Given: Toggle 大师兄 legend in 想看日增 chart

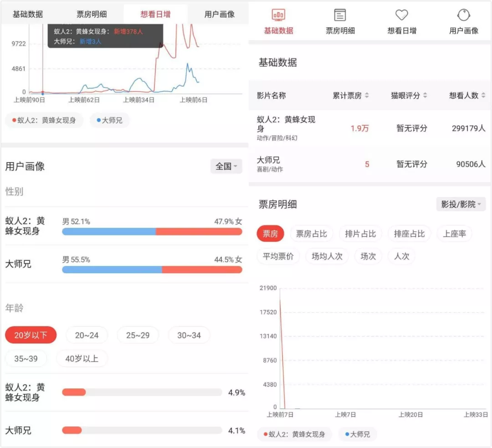Looking at the screenshot, I should pos(109,120).
